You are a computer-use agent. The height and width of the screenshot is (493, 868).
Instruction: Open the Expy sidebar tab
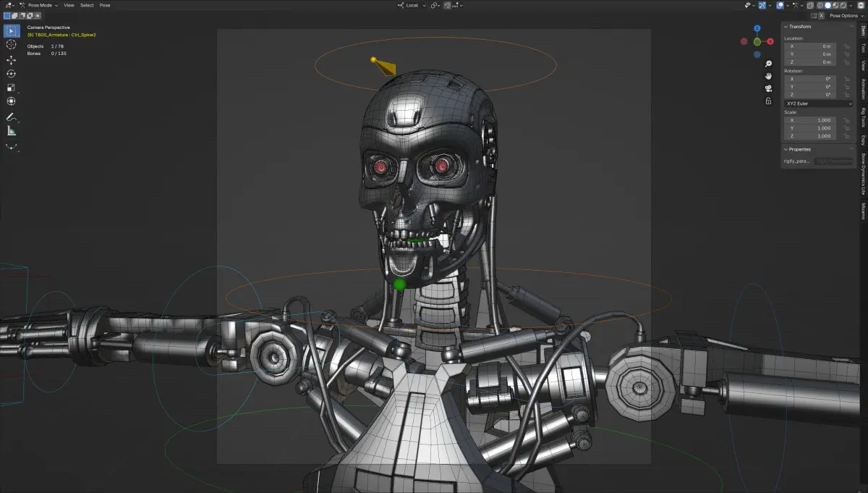pyautogui.click(x=863, y=140)
